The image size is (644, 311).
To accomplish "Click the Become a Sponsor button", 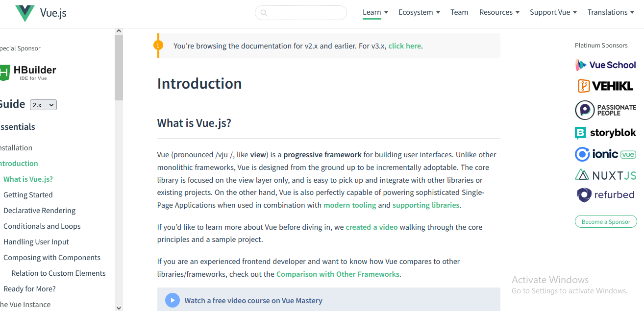I will tap(606, 221).
